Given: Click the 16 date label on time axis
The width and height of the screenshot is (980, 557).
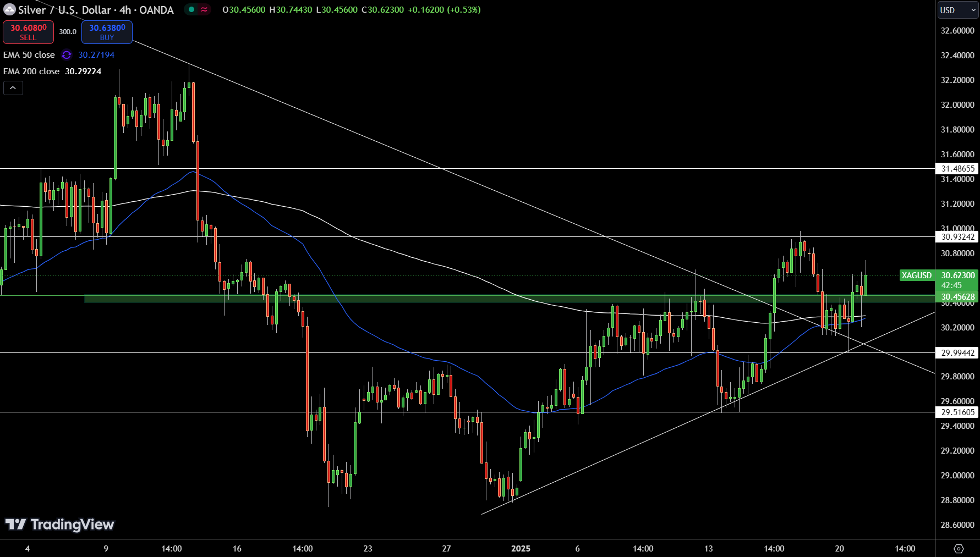Looking at the screenshot, I should (237, 549).
